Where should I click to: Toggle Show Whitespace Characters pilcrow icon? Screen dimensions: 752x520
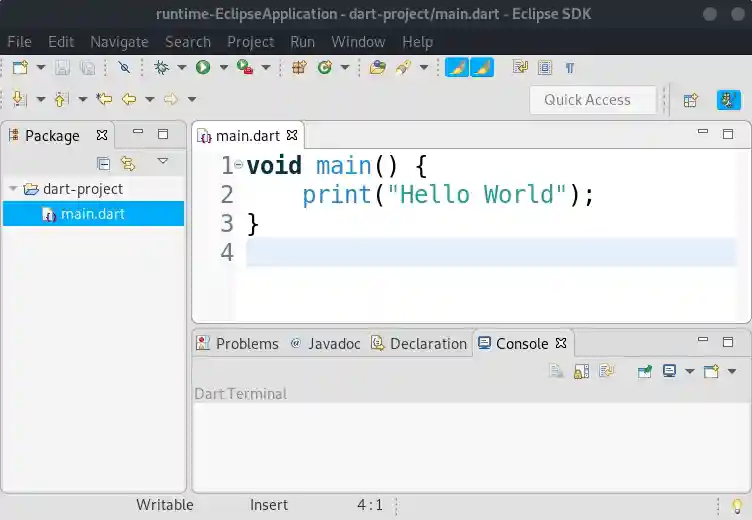(570, 68)
